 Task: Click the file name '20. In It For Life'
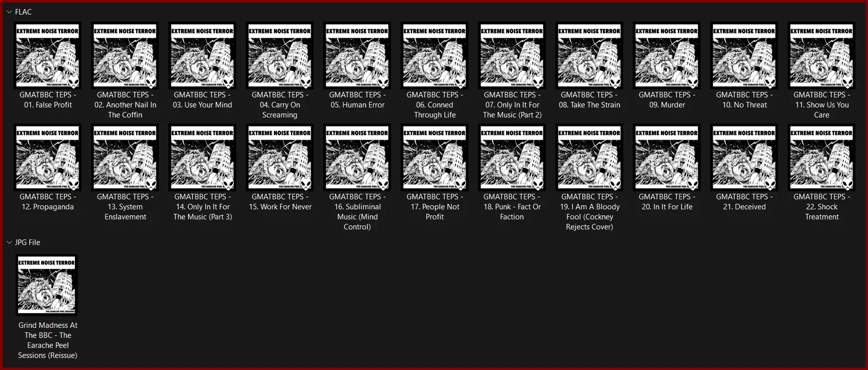click(x=667, y=202)
